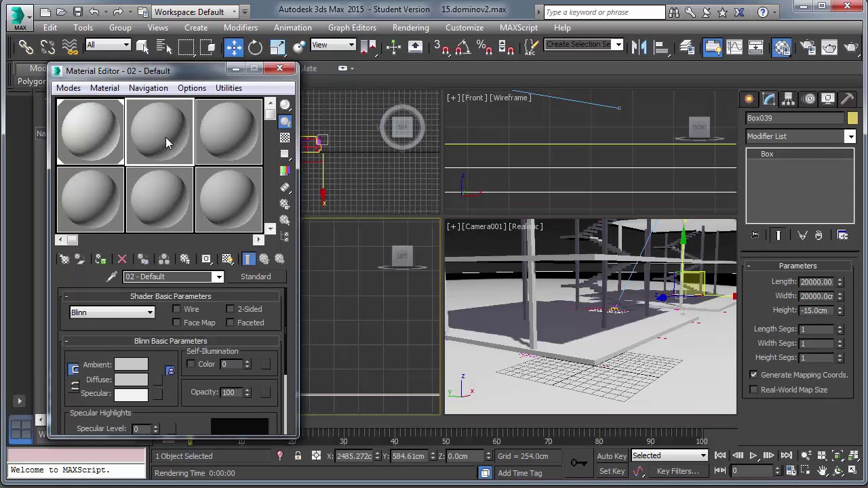Toggle the Percent Snap icon
The image size is (868, 488).
(484, 47)
